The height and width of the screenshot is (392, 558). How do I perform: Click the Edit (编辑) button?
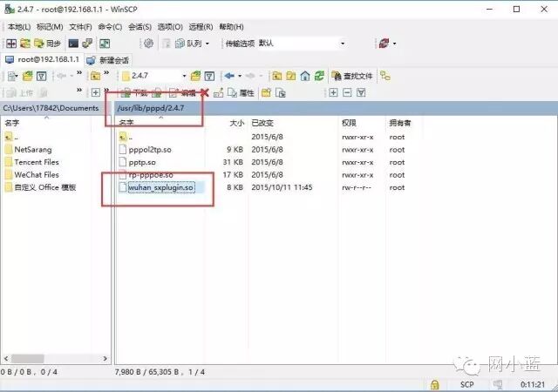pyautogui.click(x=182, y=93)
